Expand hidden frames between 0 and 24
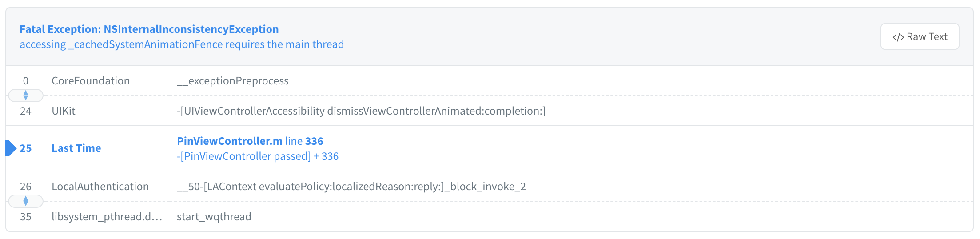 (26, 96)
